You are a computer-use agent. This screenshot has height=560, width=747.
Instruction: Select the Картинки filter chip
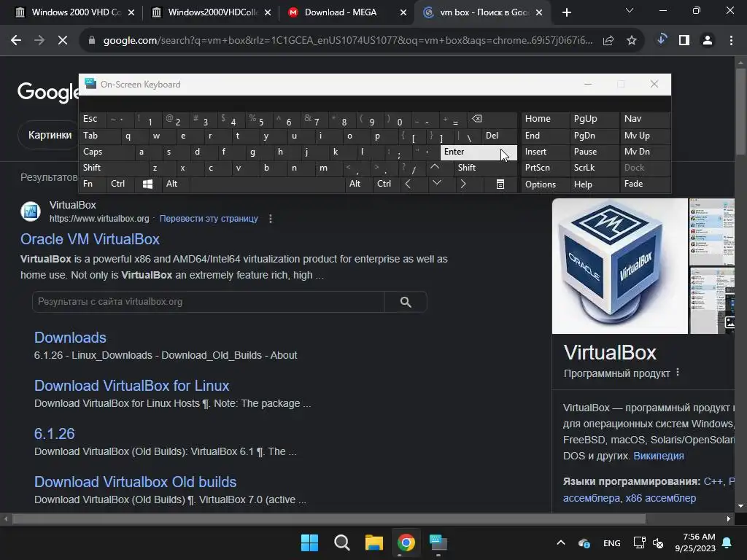tap(50, 135)
